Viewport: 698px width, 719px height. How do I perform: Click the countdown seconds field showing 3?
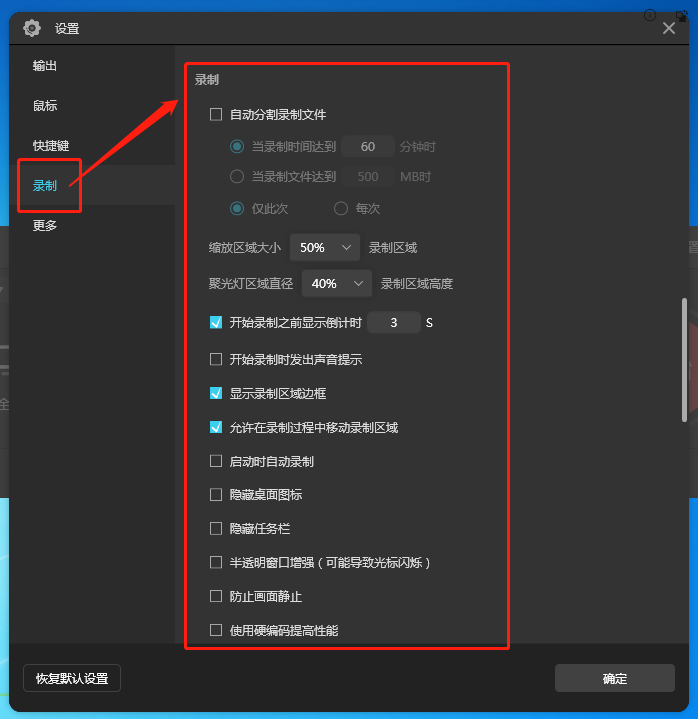[394, 322]
